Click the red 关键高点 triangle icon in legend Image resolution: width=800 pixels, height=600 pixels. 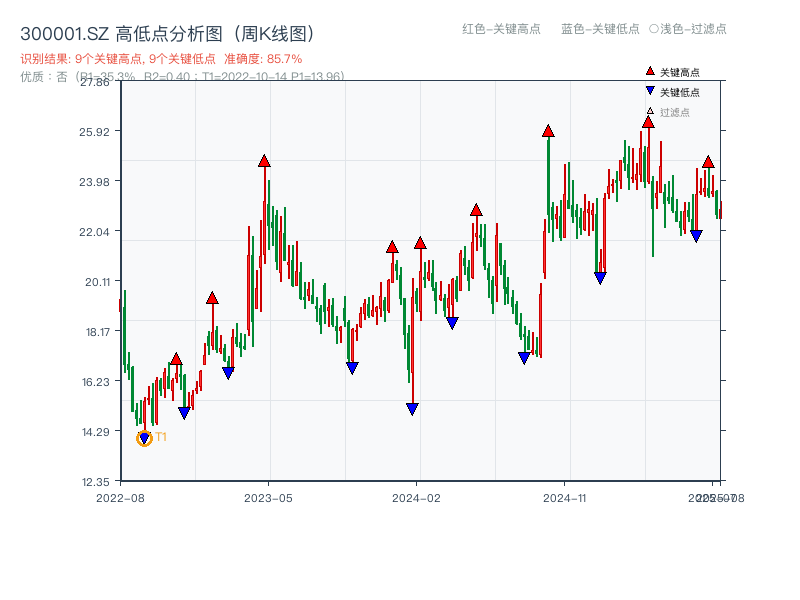[x=648, y=71]
